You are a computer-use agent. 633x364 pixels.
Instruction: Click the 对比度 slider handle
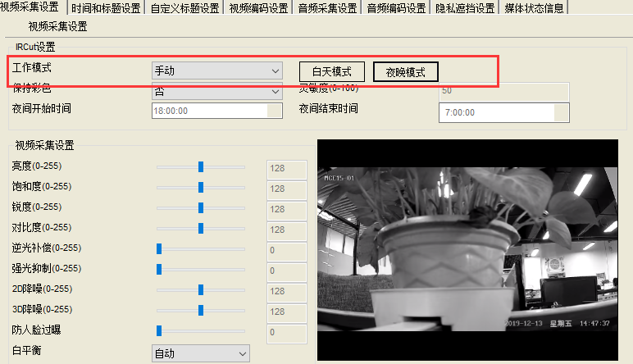(x=201, y=229)
